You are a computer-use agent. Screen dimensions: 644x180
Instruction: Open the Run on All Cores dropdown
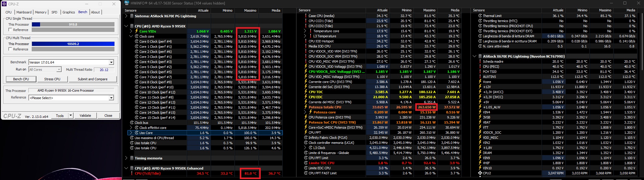[x=59, y=70]
